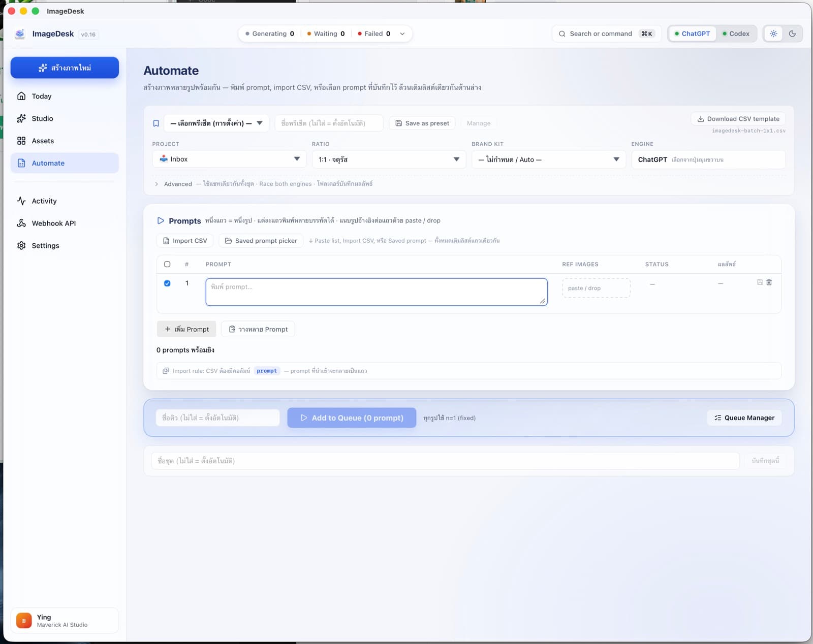Click the blue สร้างภาพใหม่ button
The image size is (813, 644).
pyautogui.click(x=65, y=68)
